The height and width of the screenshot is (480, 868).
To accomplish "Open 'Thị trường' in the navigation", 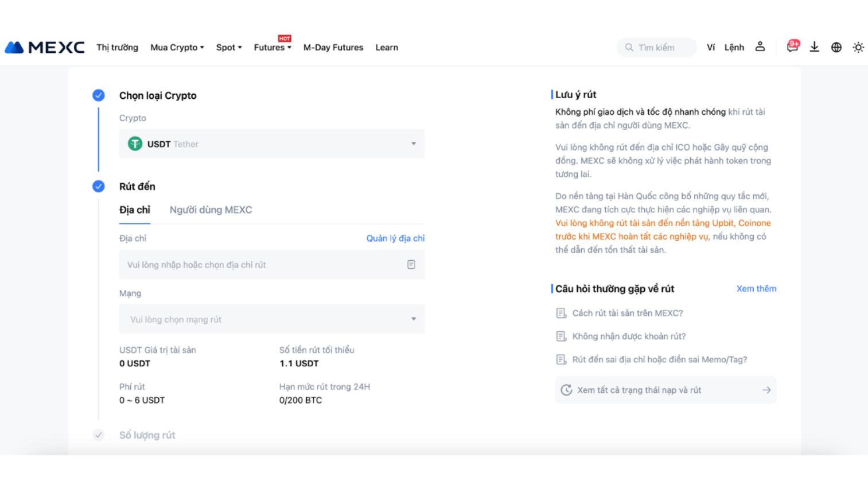I will 117,48.
